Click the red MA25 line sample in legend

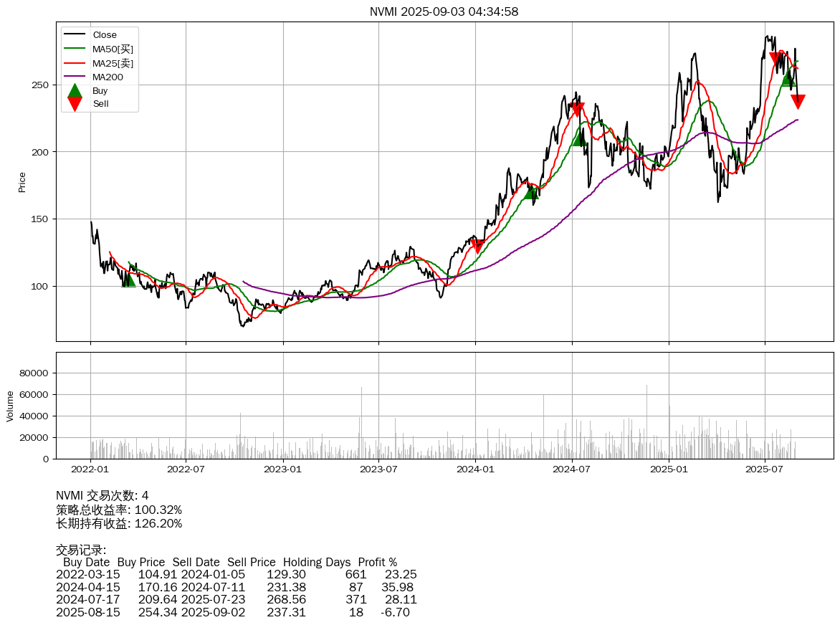(x=74, y=63)
